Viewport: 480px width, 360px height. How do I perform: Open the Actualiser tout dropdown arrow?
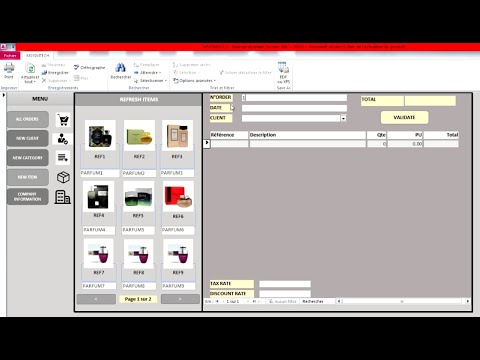pos(34,82)
